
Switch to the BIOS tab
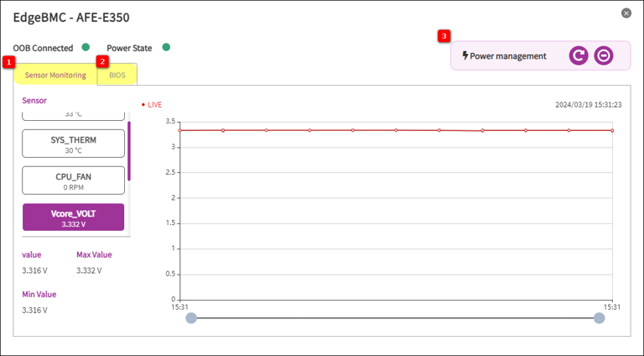coord(117,75)
